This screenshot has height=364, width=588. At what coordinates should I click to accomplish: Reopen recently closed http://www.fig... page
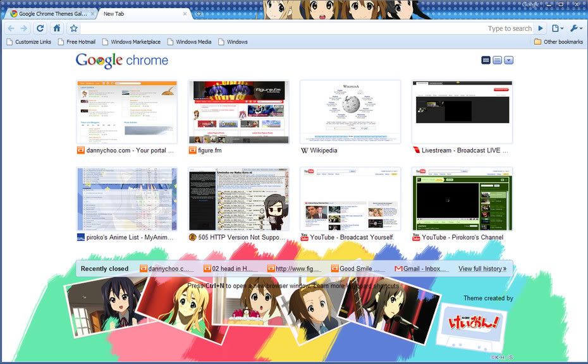point(295,269)
